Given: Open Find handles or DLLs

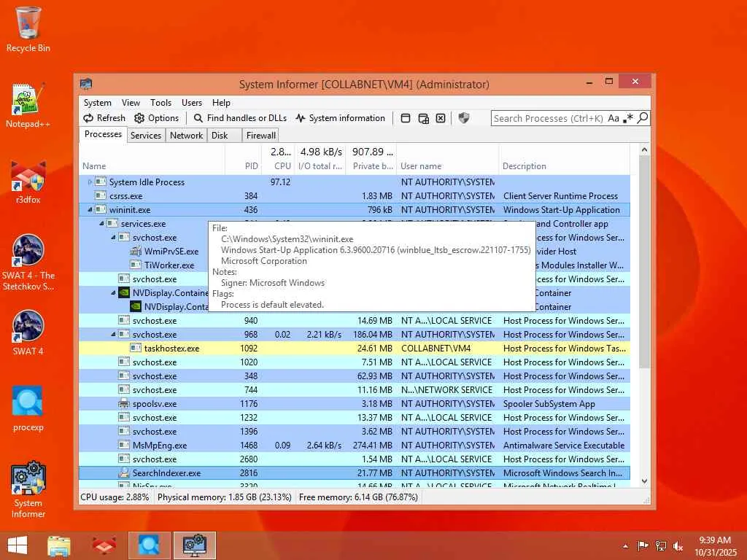Looking at the screenshot, I should click(240, 118).
